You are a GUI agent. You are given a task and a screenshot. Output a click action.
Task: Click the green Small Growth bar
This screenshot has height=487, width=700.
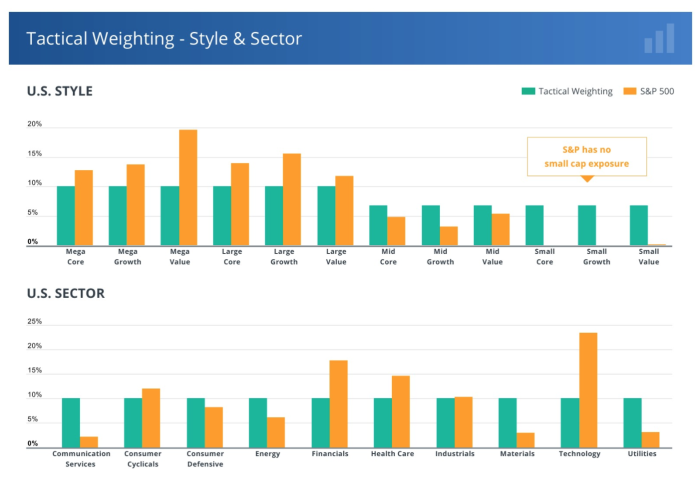[x=587, y=225]
